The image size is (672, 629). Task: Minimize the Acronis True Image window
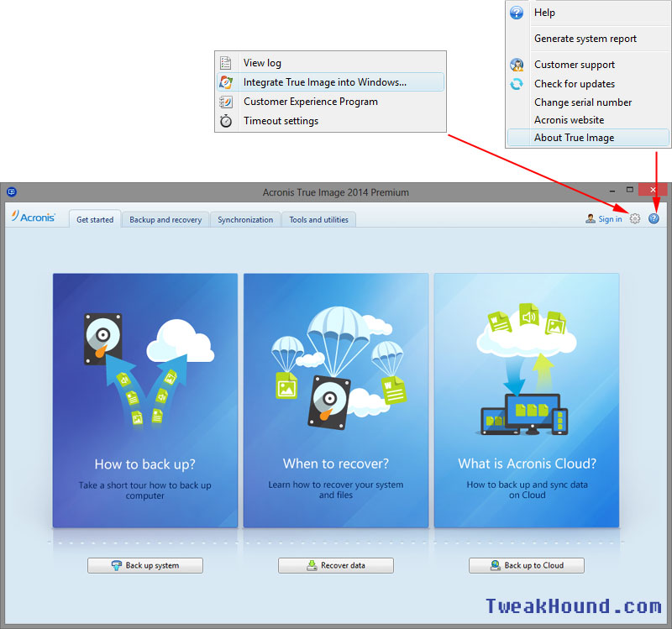point(612,190)
